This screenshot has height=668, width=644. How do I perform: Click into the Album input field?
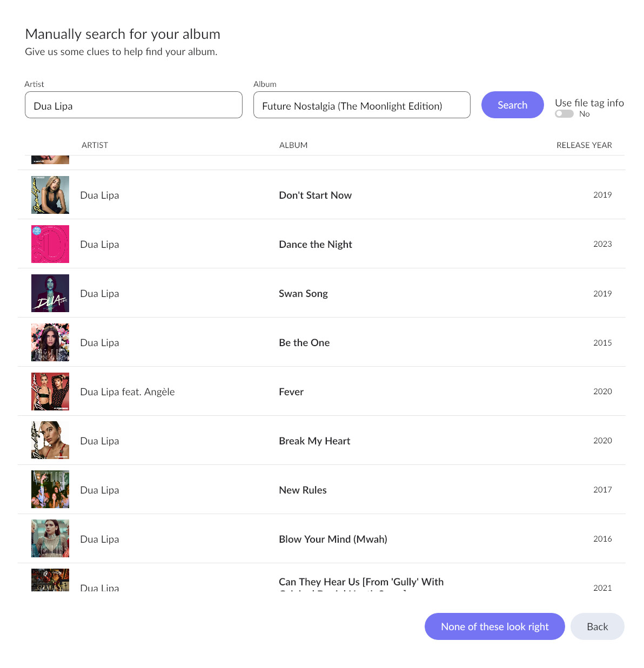[361, 105]
